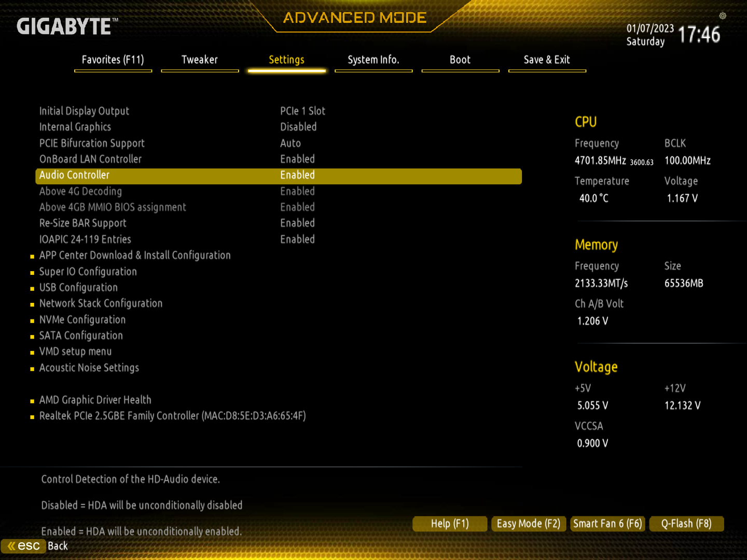Open the Favorites (F11) tab
The width and height of the screenshot is (747, 560).
[x=113, y=60]
